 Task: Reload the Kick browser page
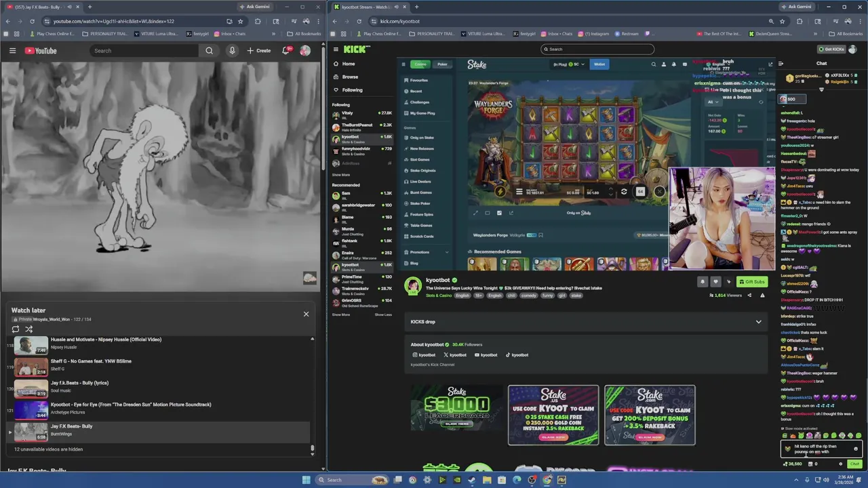(359, 21)
